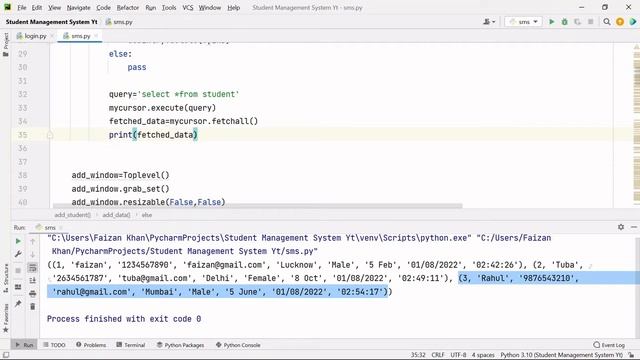Jump down the stack trace arrow
640x360 pixels.
coord(33,254)
